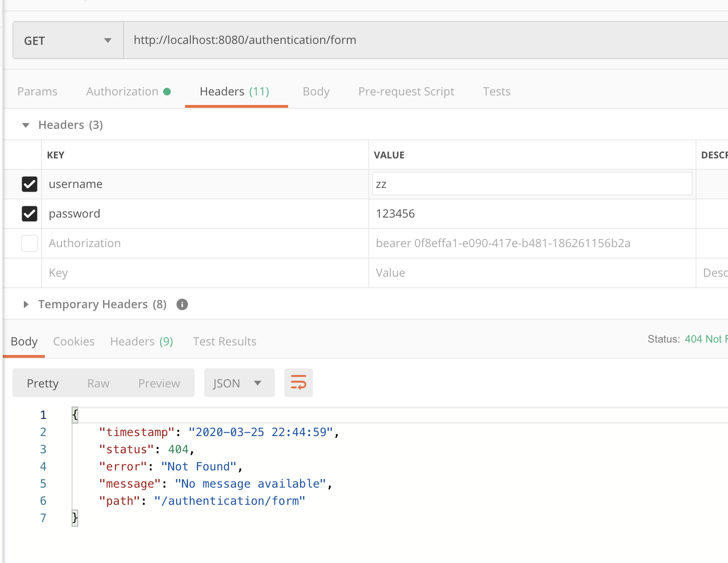This screenshot has height=563, width=728.
Task: Switch to the request Body tab
Action: coord(316,92)
